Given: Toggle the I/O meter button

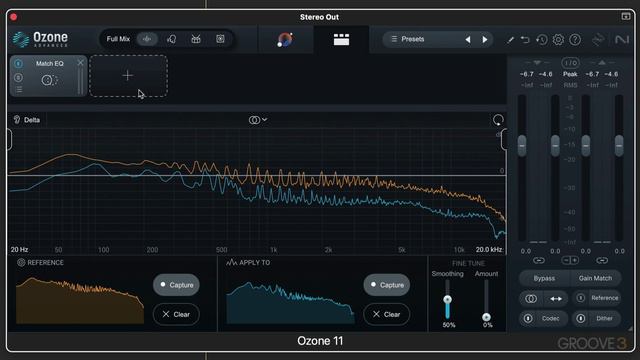Looking at the screenshot, I should pos(570,63).
